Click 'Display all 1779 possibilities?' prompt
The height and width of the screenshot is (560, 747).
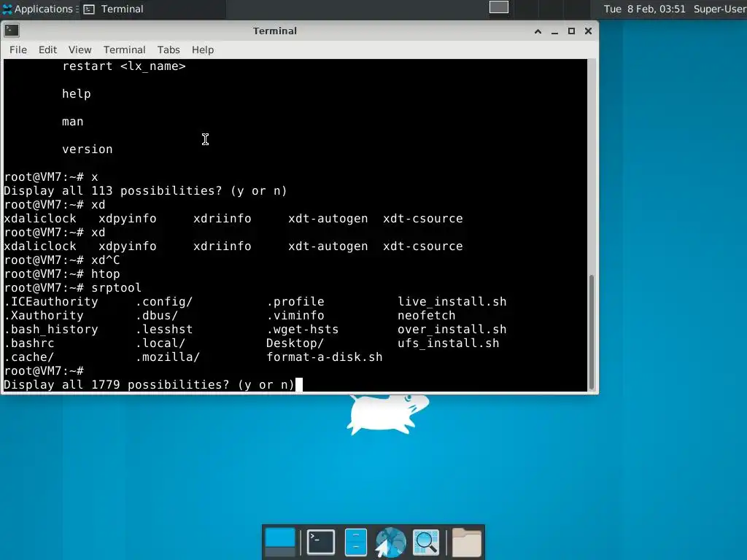coord(149,385)
